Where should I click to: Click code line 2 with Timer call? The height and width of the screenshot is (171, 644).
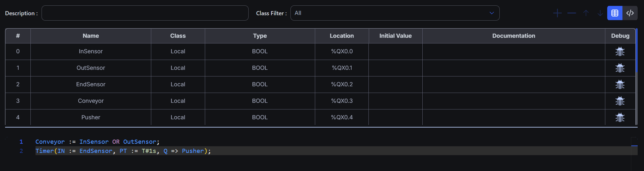click(x=123, y=151)
